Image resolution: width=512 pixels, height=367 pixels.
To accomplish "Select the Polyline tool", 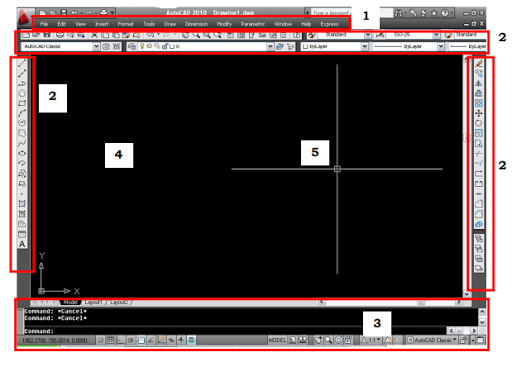I will 22,83.
